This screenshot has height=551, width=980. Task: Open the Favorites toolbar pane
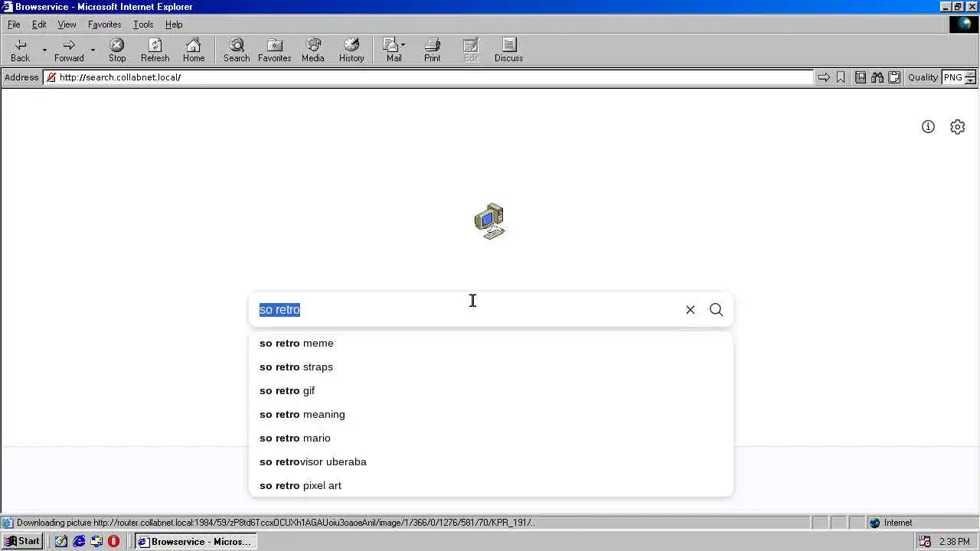click(274, 51)
